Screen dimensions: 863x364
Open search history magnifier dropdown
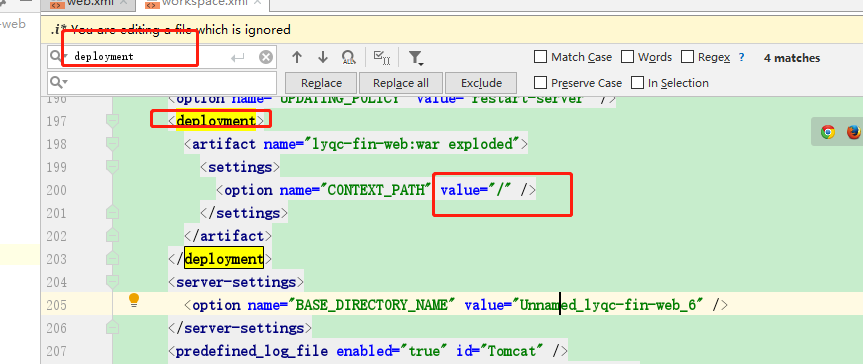point(58,56)
